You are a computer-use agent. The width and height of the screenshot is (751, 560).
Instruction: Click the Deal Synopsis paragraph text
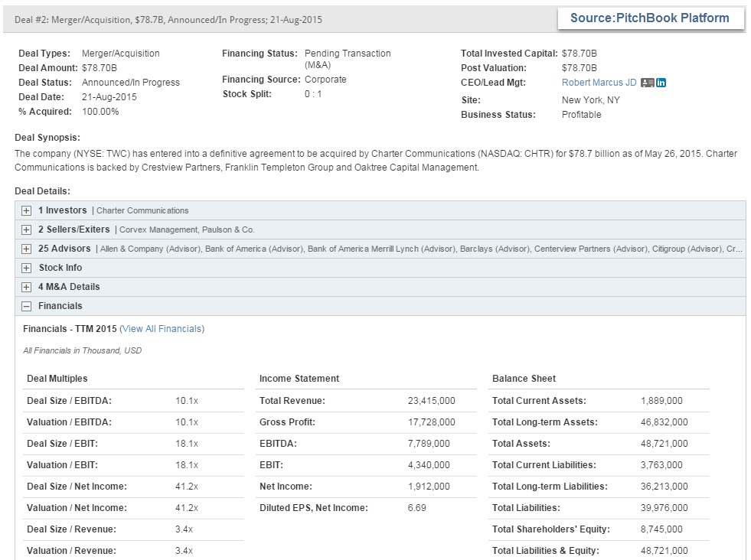[x=376, y=161]
